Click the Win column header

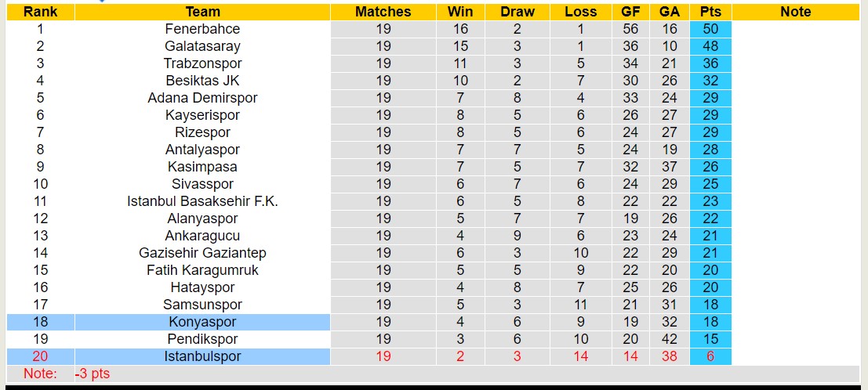coord(460,12)
